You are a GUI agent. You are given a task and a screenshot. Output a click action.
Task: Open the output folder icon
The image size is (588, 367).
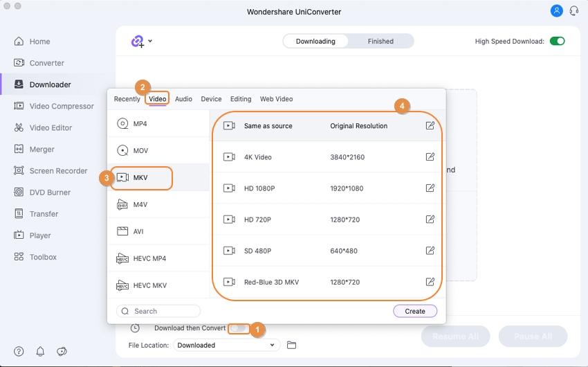click(291, 345)
